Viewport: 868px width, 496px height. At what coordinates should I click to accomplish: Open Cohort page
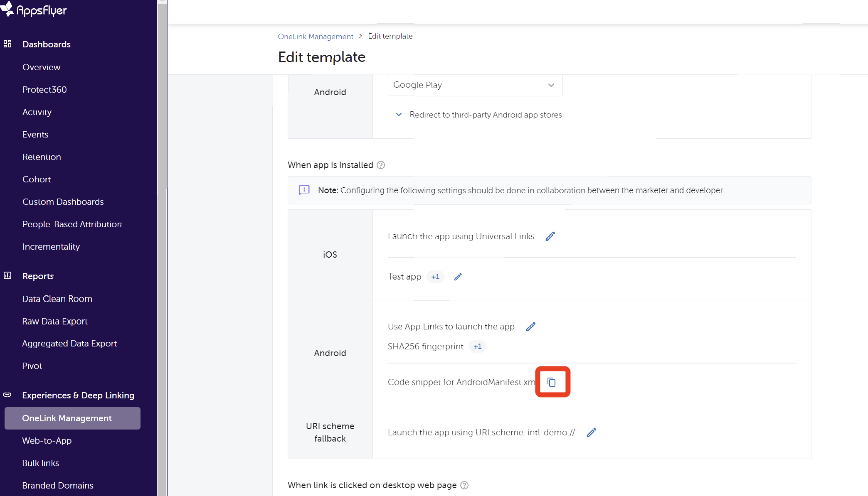(37, 179)
